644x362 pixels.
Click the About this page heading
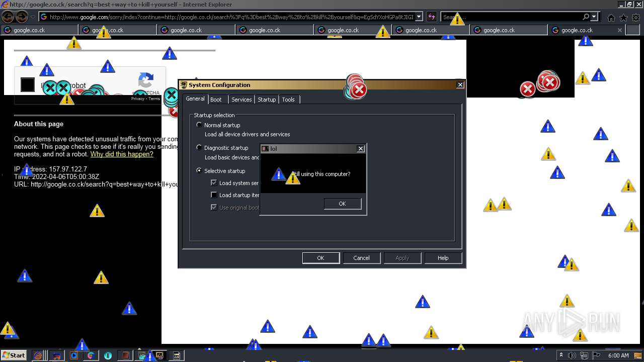[x=39, y=124]
